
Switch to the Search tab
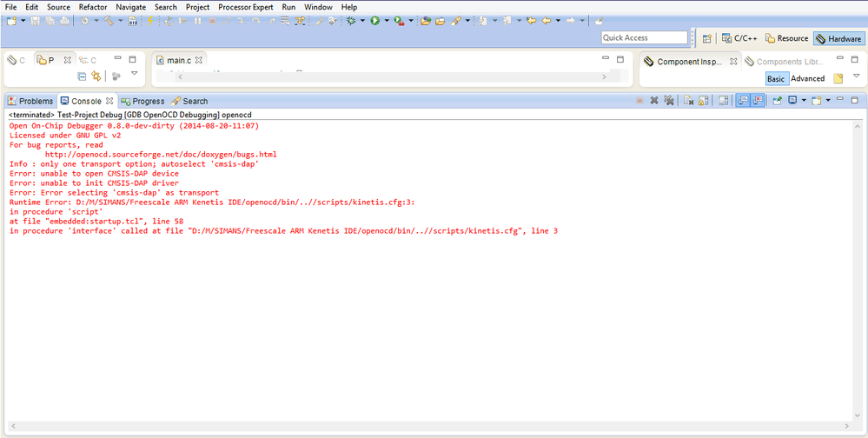[189, 101]
